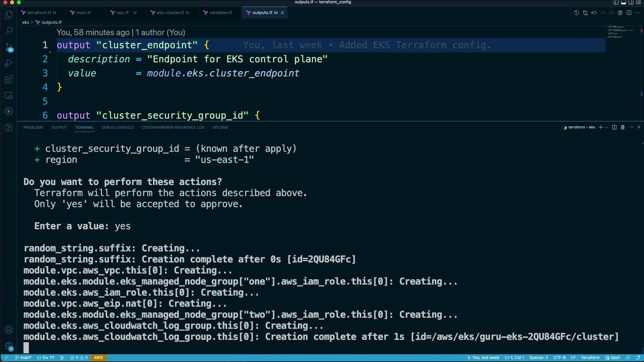Click the main* branch in status bar

(x=23, y=358)
